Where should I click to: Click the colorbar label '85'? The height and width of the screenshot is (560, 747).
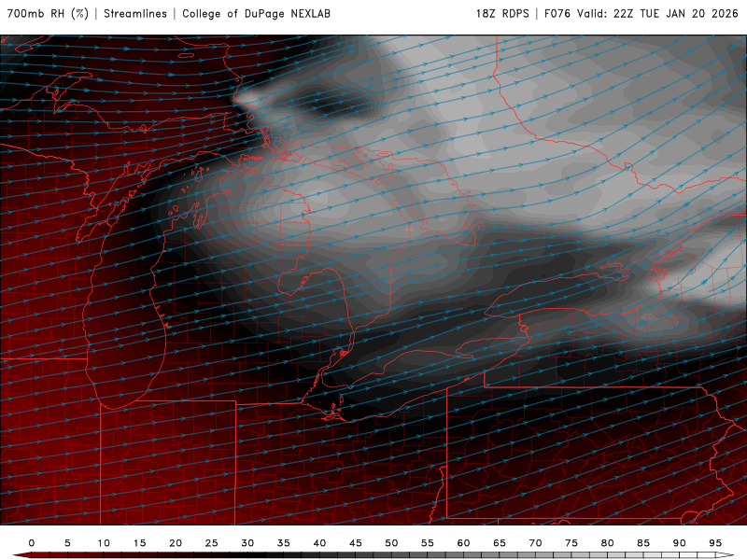643,543
